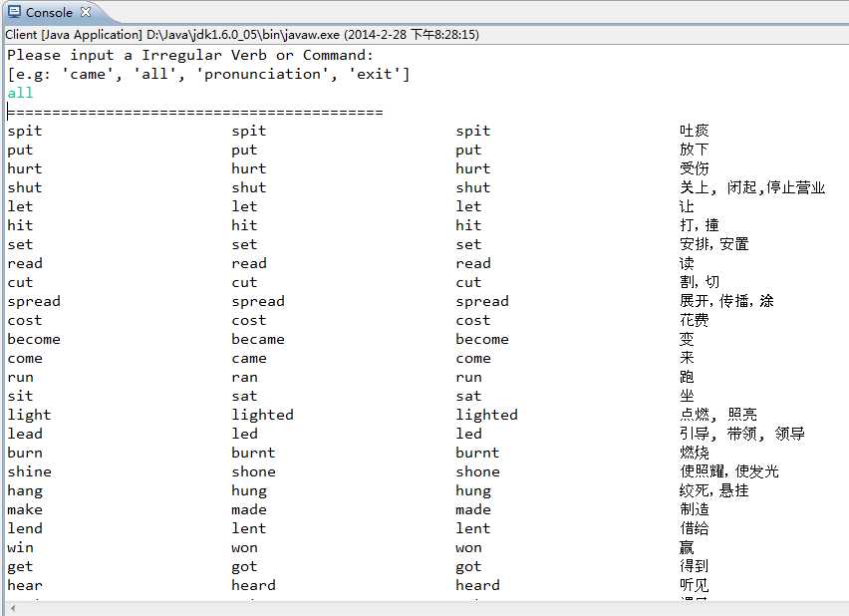Click the Chinese meaning '借给'
This screenshot has height=616, width=849.
coord(695,528)
